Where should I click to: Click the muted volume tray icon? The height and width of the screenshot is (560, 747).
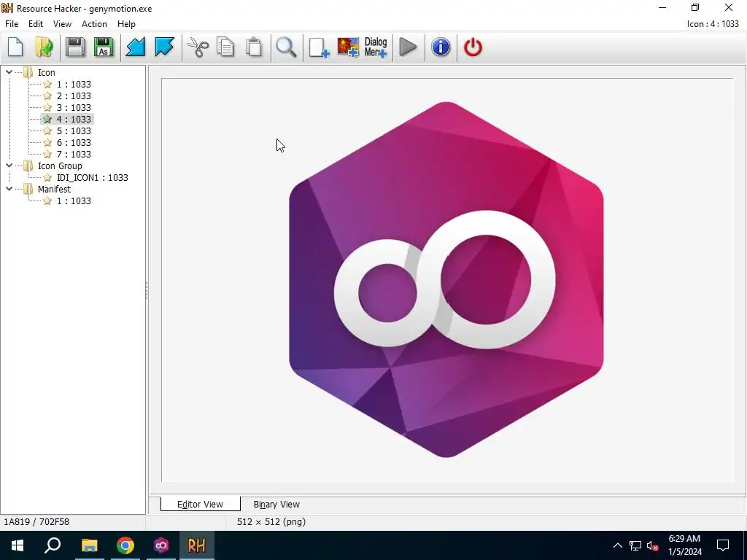point(653,545)
